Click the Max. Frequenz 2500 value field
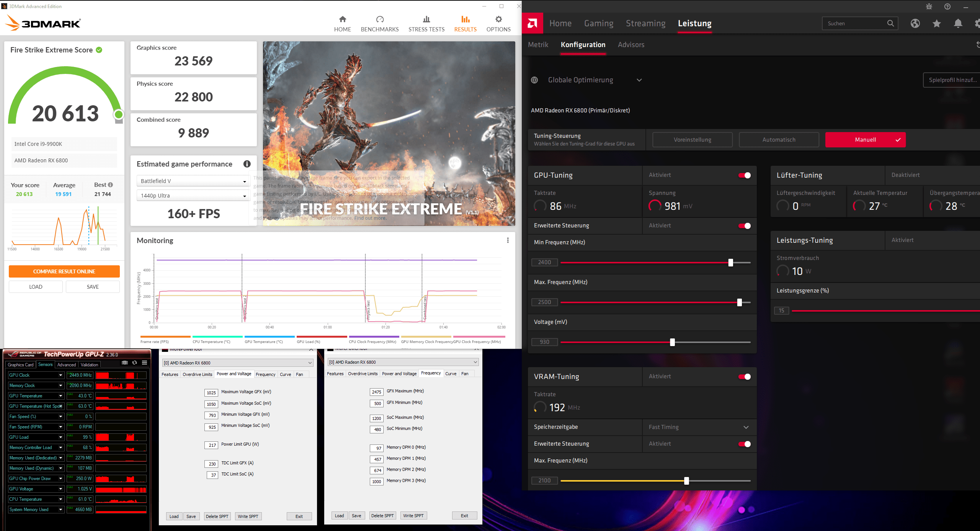This screenshot has width=980, height=531. click(x=544, y=302)
